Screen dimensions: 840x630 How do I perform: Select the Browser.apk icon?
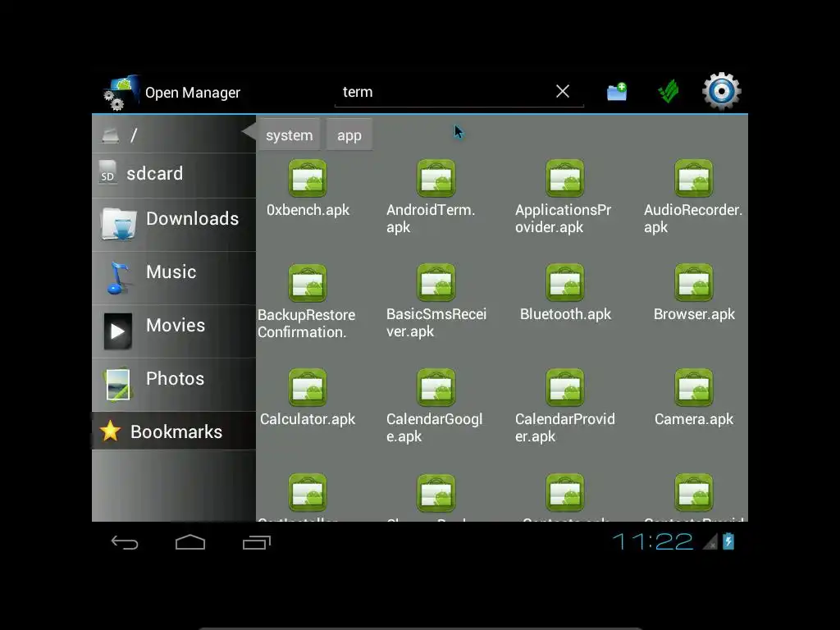pyautogui.click(x=694, y=283)
